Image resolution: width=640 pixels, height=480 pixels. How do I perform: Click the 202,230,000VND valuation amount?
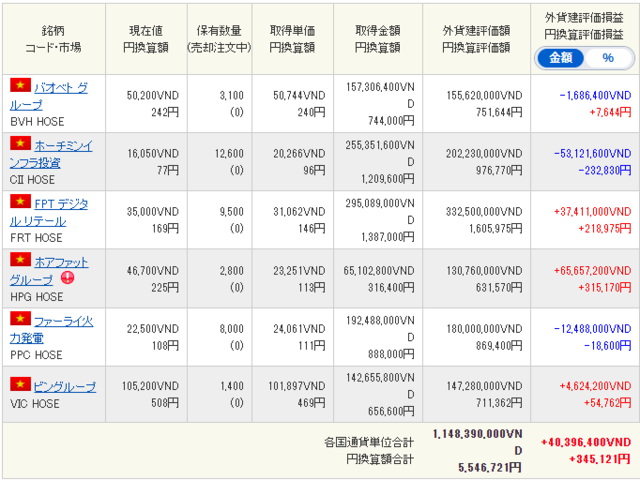pos(484,153)
